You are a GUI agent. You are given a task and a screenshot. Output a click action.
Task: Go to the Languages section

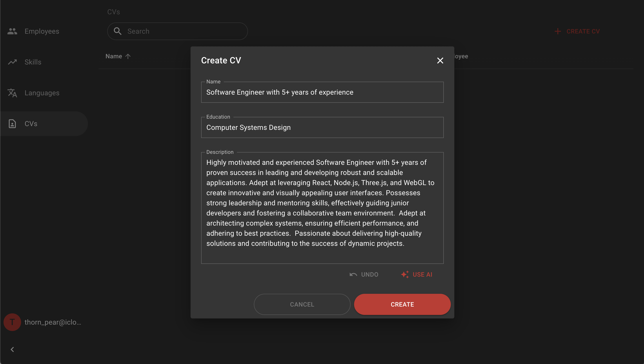pos(42,93)
